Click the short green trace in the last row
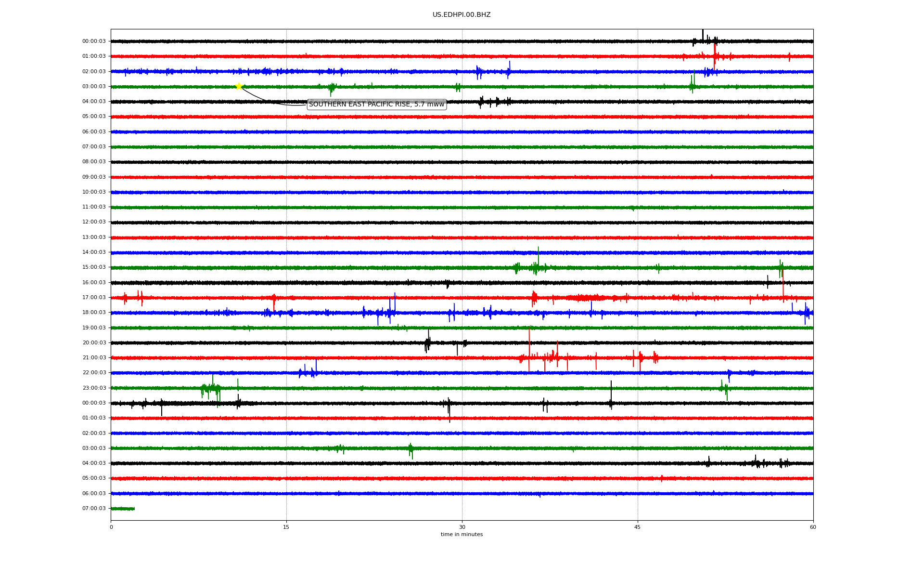 pos(123,509)
